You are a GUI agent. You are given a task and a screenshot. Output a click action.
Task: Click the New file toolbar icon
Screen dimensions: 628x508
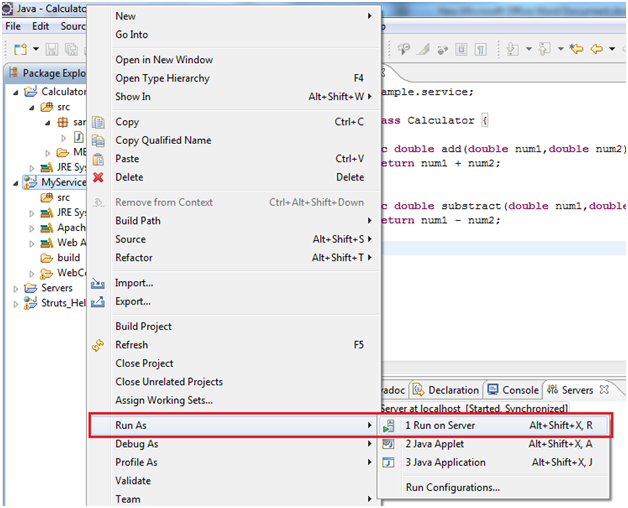[20, 49]
